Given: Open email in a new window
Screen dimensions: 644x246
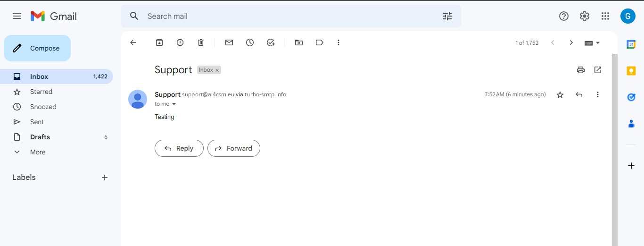Looking at the screenshot, I should (x=598, y=70).
